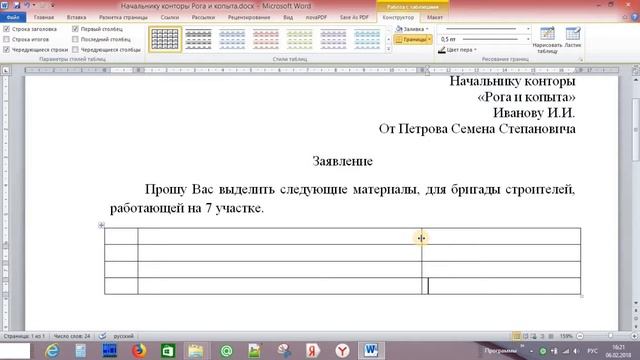Viewport: 640px width, 360px height.
Task: Select the Draw Table (Нарисовать таблицу) tool
Action: [547, 40]
